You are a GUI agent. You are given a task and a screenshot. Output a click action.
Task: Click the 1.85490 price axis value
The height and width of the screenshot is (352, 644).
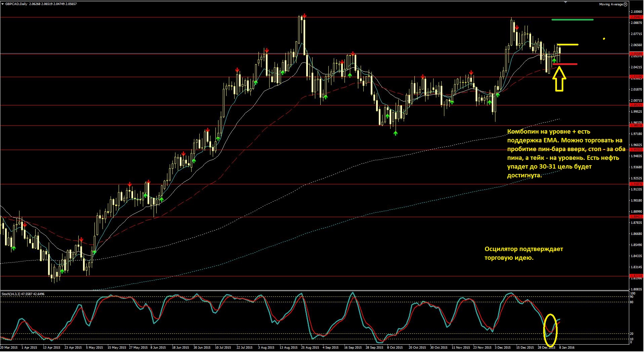click(x=636, y=245)
